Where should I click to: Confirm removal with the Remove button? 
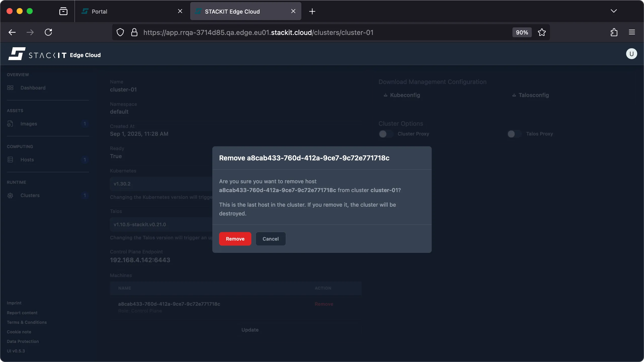coord(235,239)
